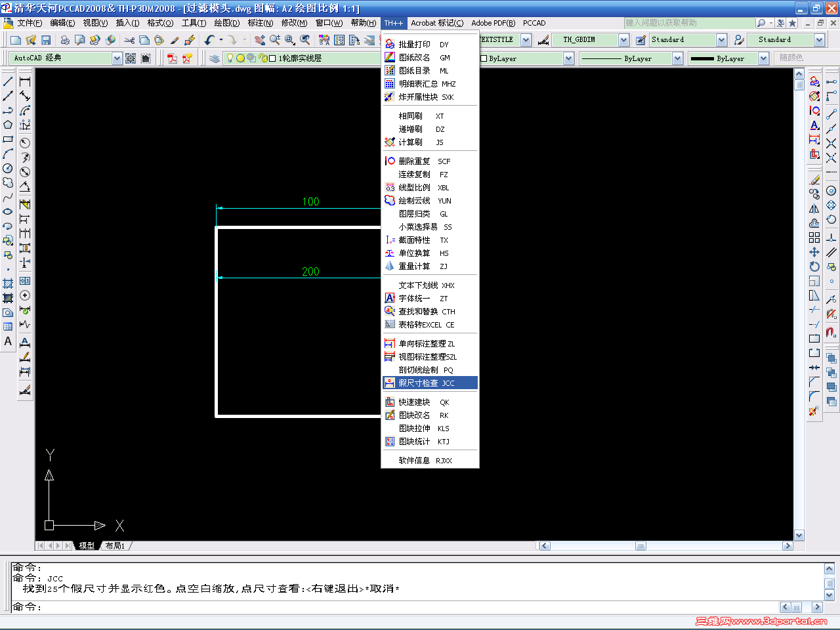Click the Cut scissors icon

[x=129, y=40]
